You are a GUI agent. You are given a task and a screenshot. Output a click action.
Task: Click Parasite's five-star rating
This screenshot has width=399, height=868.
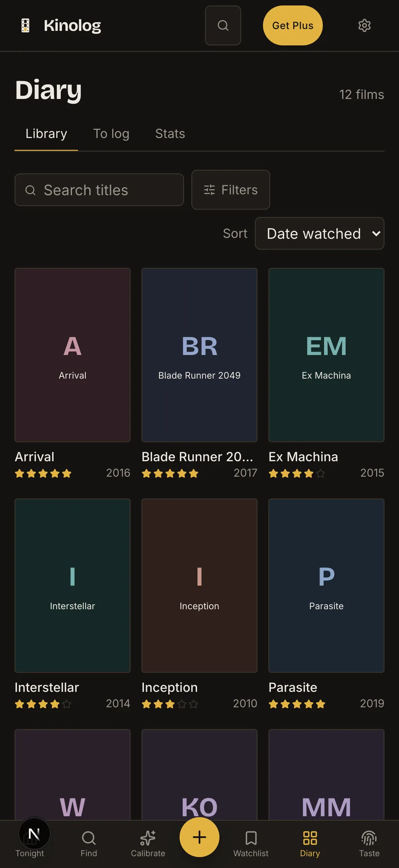(297, 704)
